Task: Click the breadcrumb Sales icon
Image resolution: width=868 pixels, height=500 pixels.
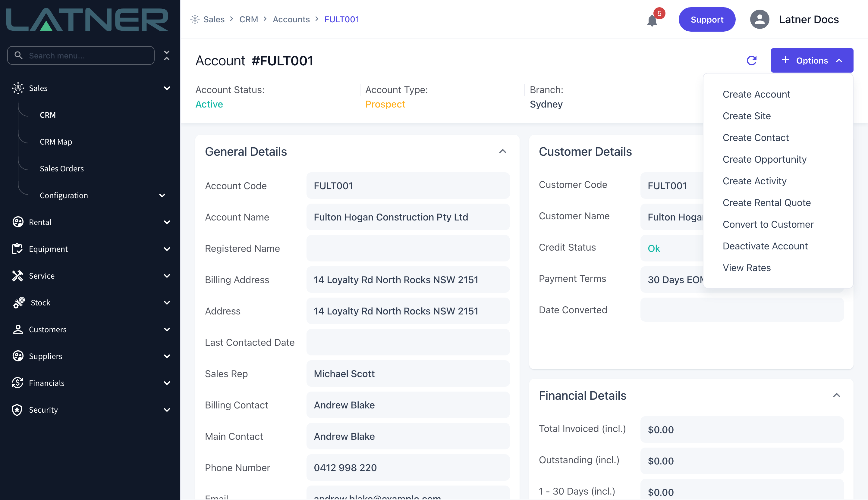Action: click(x=195, y=19)
